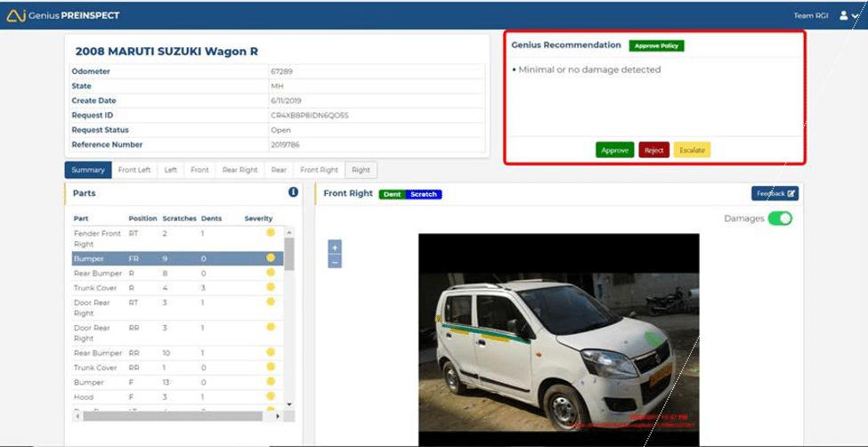The height and width of the screenshot is (447, 868).
Task: Click the horizontal scroll right arrow
Action: [278, 416]
